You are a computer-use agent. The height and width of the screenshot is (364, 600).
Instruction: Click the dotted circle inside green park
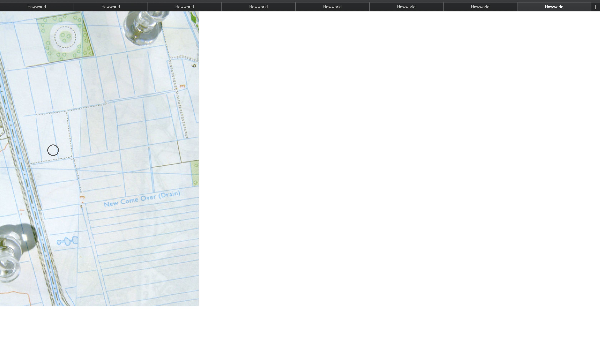[x=65, y=37]
